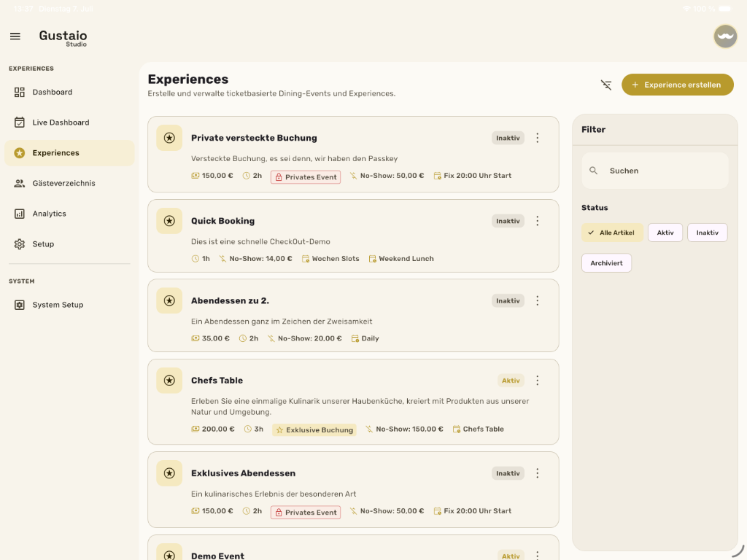
Task: Go to Dashboard in sidebar
Action: click(x=69, y=92)
